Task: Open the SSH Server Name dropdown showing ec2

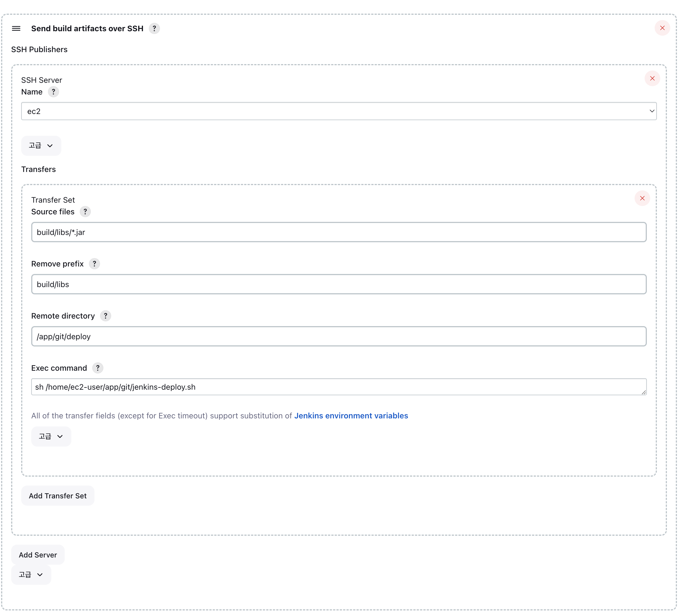Action: tap(338, 111)
